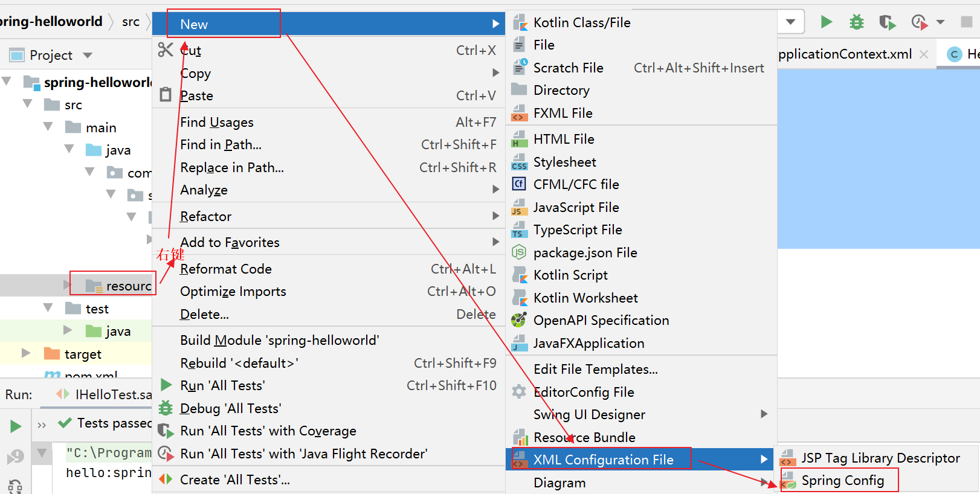Viewport: 980px width, 494px height.
Task: Click the Spring Config leaf icon
Action: (788, 481)
